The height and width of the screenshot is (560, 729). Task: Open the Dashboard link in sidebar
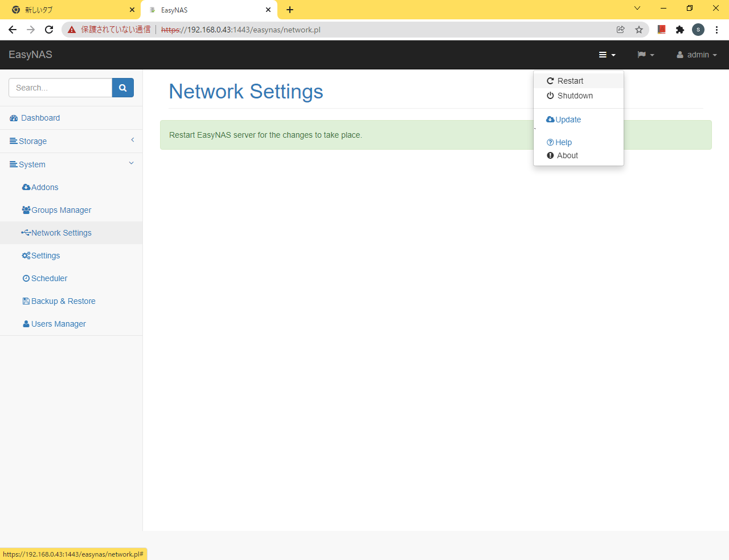click(x=40, y=118)
